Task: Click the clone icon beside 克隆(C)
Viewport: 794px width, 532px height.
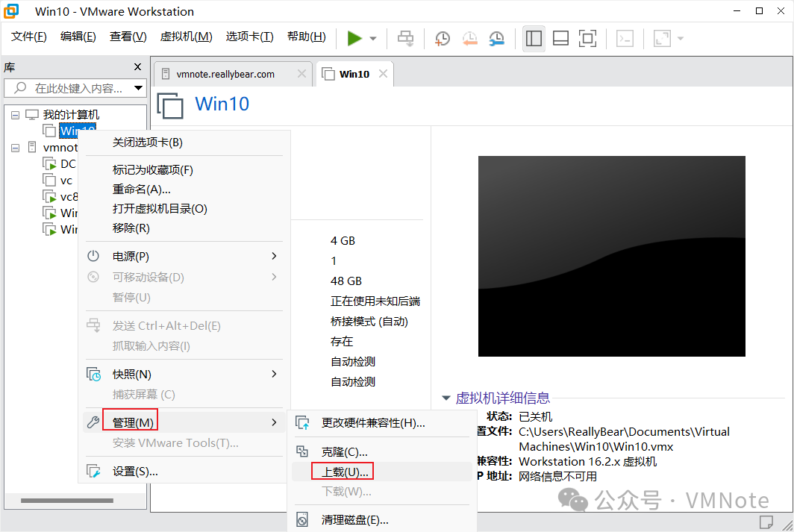Action: point(302,451)
